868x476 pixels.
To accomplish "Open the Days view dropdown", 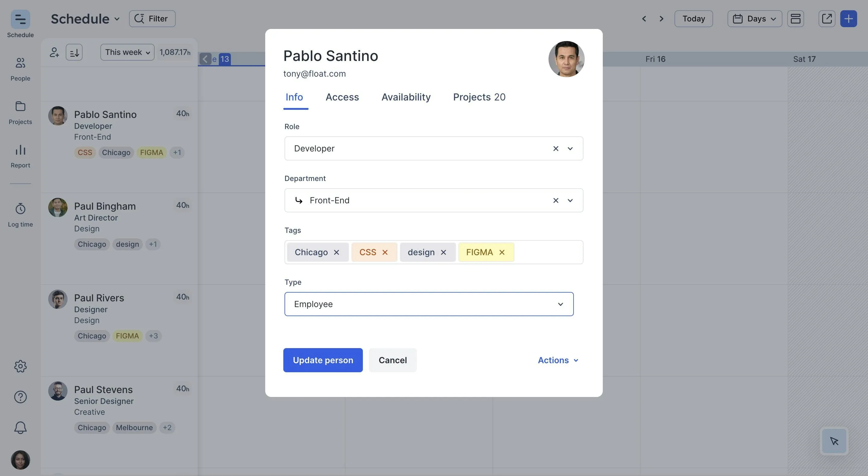I will 755,19.
